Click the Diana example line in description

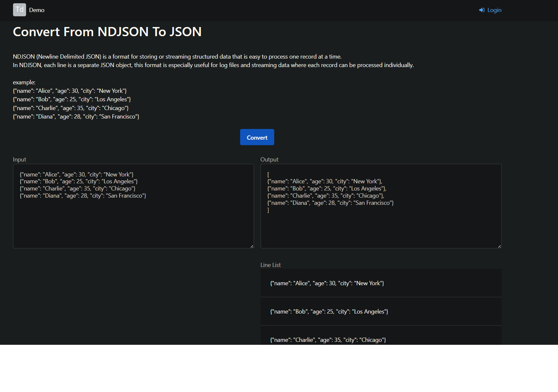(x=76, y=117)
